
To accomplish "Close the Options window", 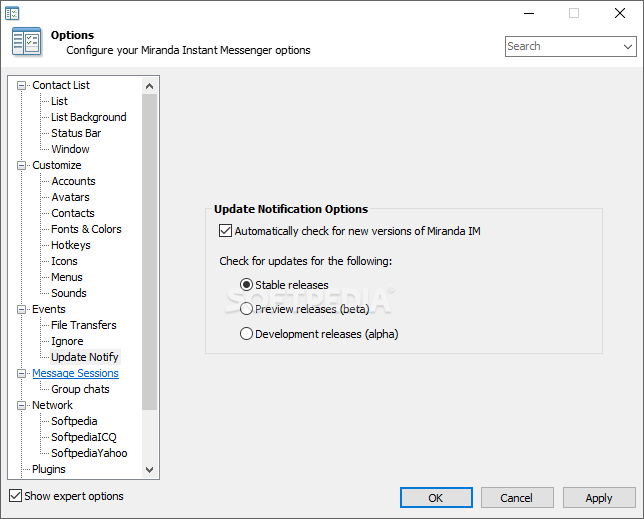I will tap(620, 13).
